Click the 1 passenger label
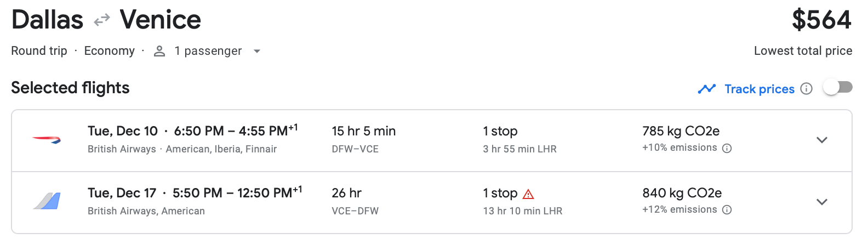The width and height of the screenshot is (868, 250). tap(208, 51)
